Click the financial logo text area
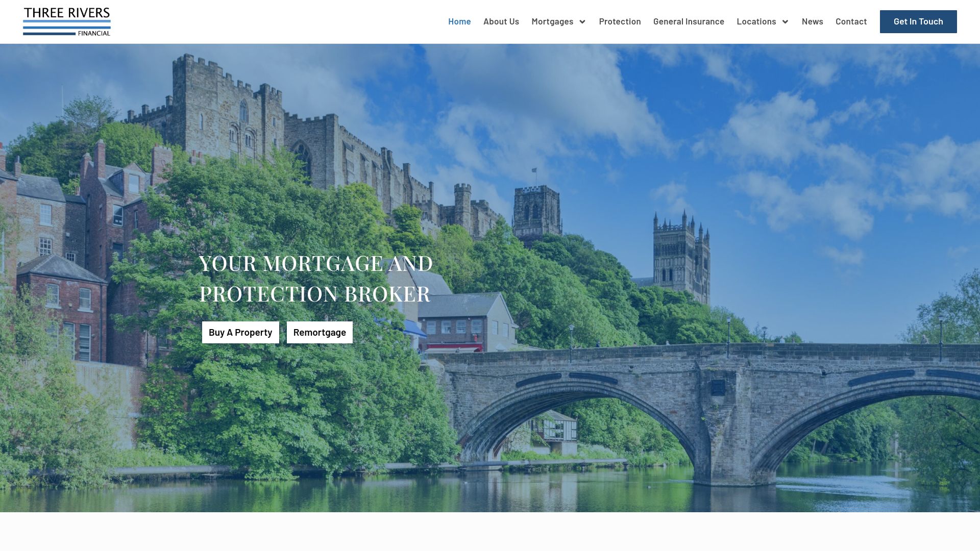Screen dimensions: 980x551 pos(94,32)
